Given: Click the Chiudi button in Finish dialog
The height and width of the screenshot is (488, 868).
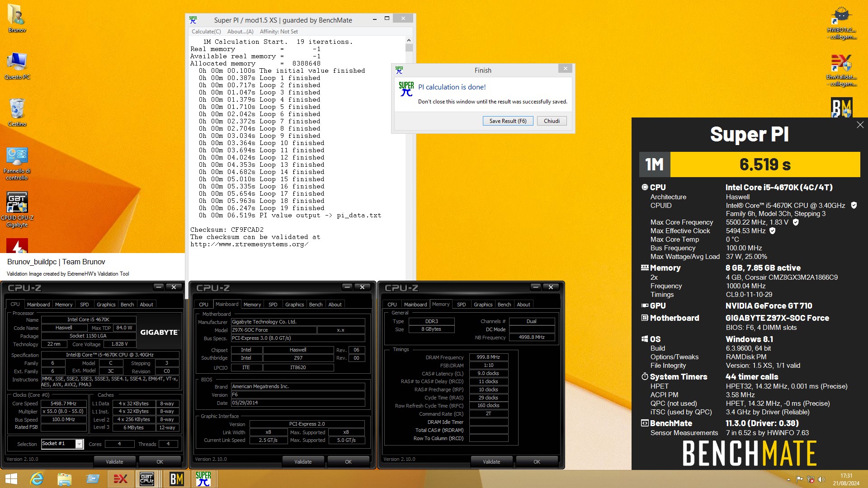Looking at the screenshot, I should pyautogui.click(x=552, y=121).
